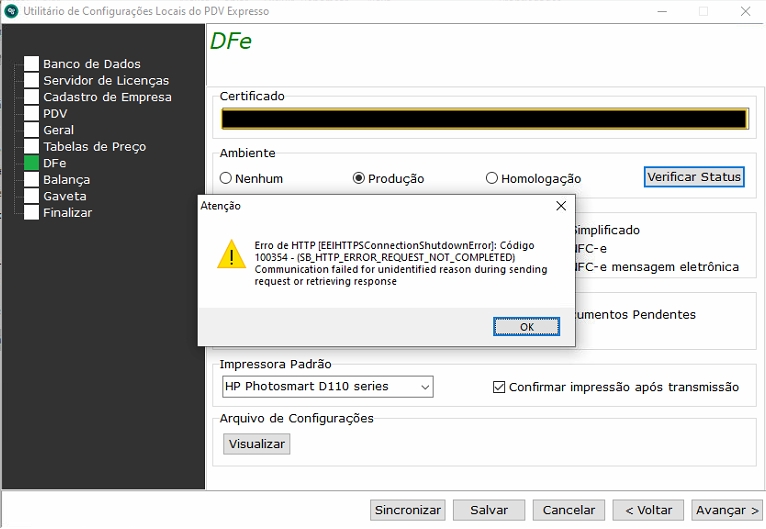Click the white box beside Servidor de Licenças
The width and height of the screenshot is (766, 529).
tap(31, 80)
